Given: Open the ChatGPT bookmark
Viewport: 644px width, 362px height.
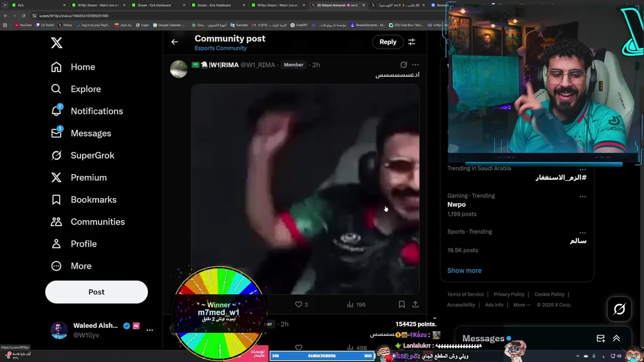Looking at the screenshot, I should pos(299,25).
